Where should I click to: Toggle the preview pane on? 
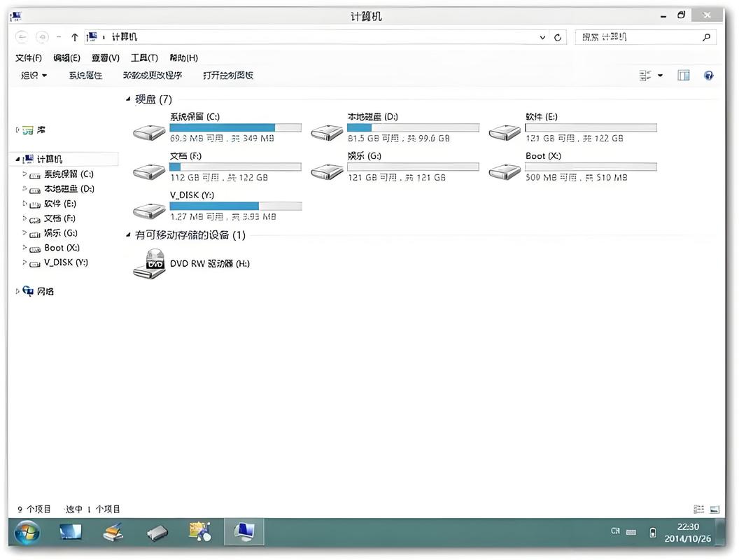[x=683, y=75]
